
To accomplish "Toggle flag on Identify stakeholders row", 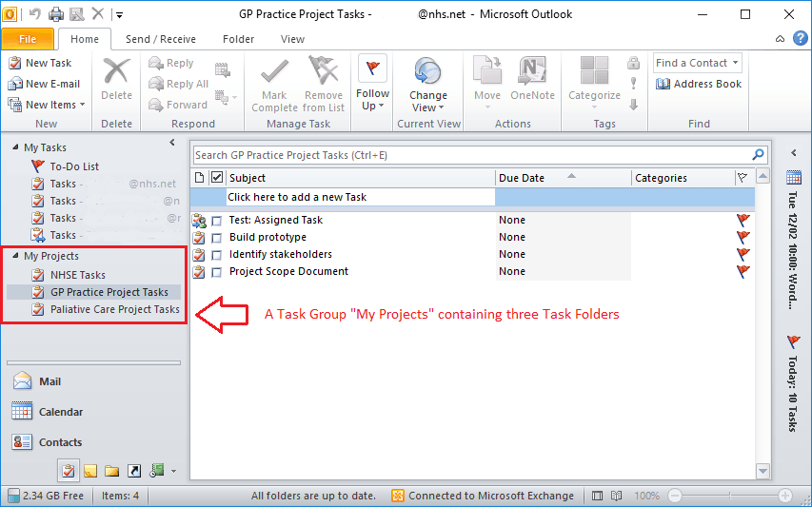I will click(x=743, y=254).
